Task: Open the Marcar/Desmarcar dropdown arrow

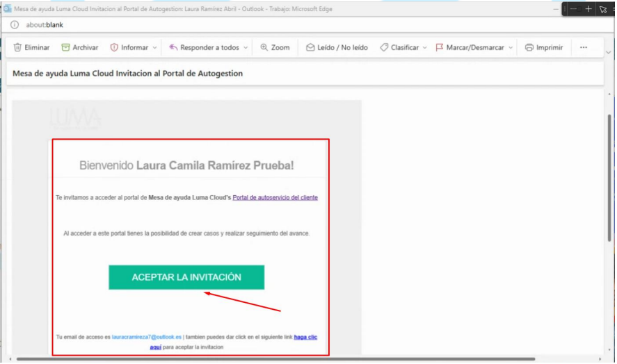Action: click(x=511, y=48)
